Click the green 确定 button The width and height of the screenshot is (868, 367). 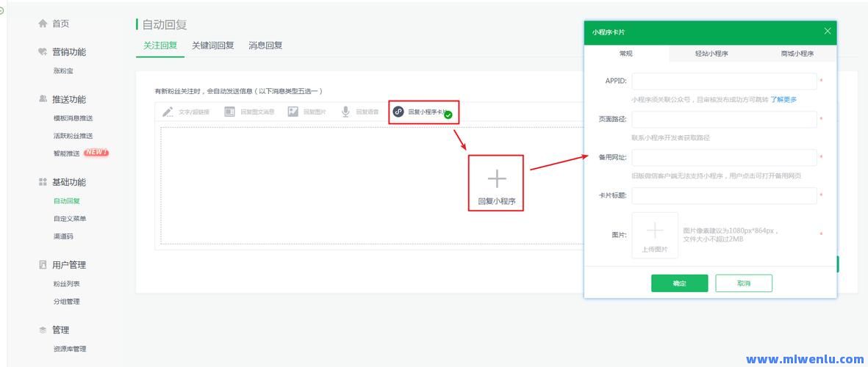679,283
